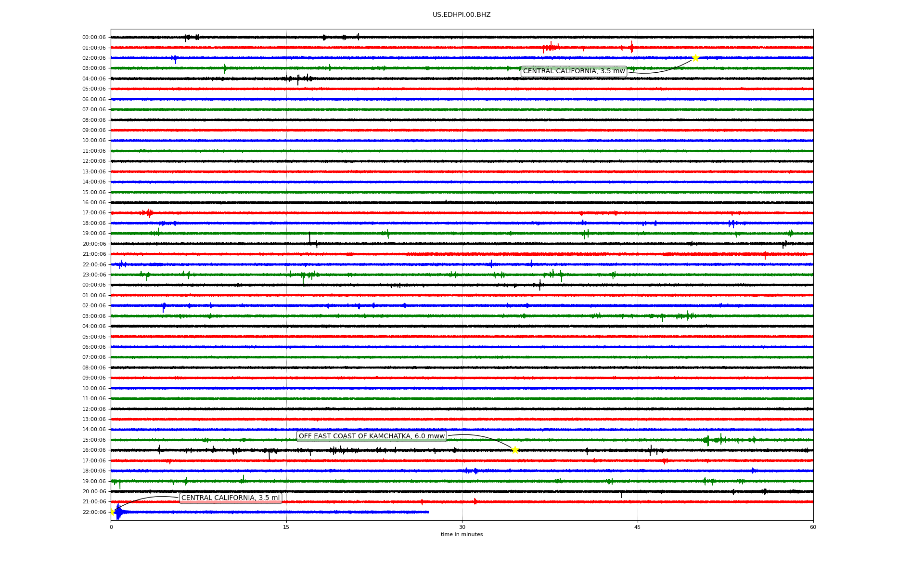The height and width of the screenshot is (578, 924).
Task: Click the 12:00:06 row label in upper half
Action: (94, 161)
